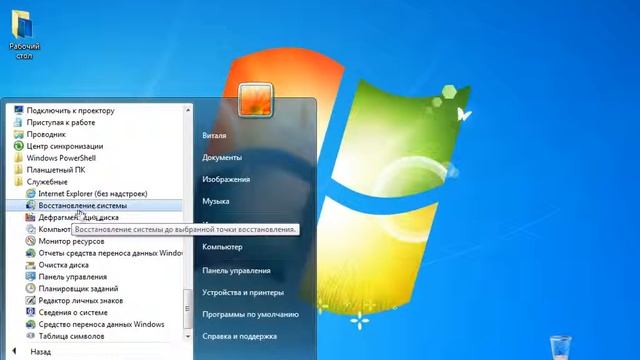Launch Редактор личных знаков entry

tap(81, 300)
